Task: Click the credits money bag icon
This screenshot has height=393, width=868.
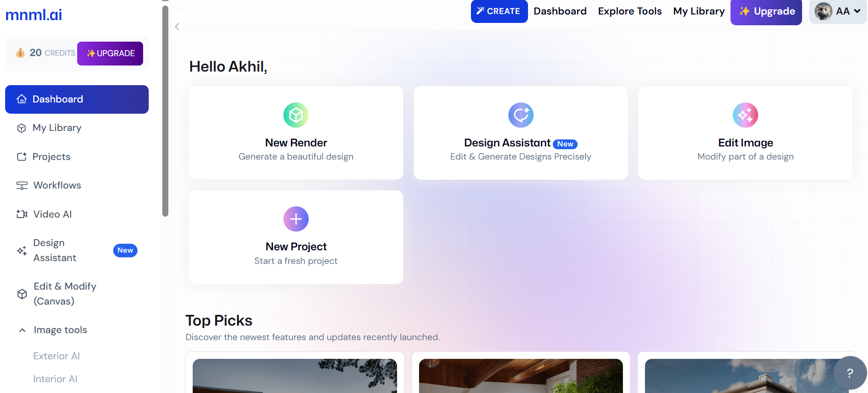Action: tap(20, 53)
